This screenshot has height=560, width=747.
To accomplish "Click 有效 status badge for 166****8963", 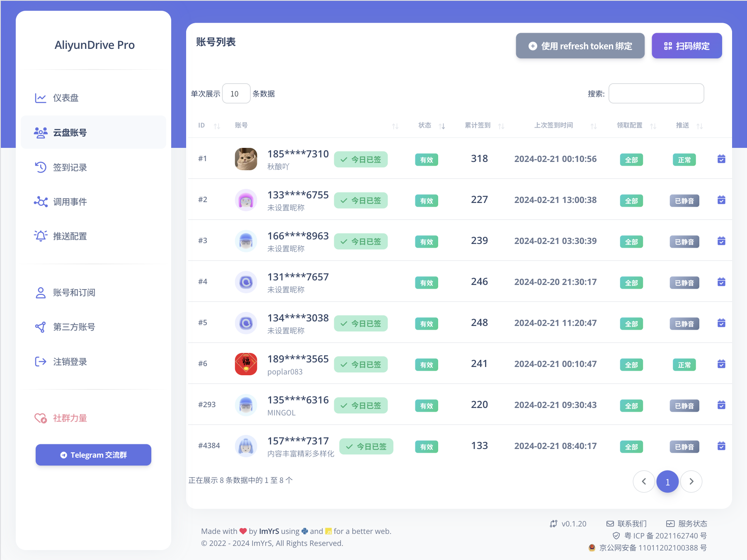I will [427, 242].
